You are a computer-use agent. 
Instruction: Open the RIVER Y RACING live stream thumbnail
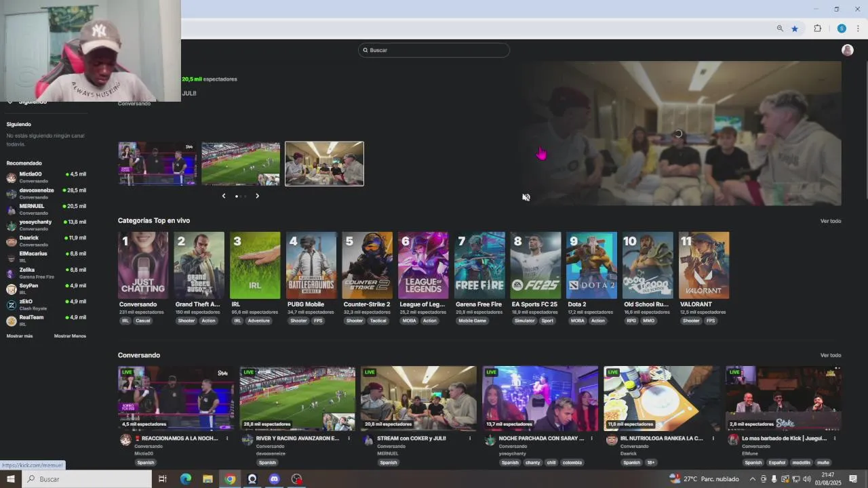(x=297, y=399)
